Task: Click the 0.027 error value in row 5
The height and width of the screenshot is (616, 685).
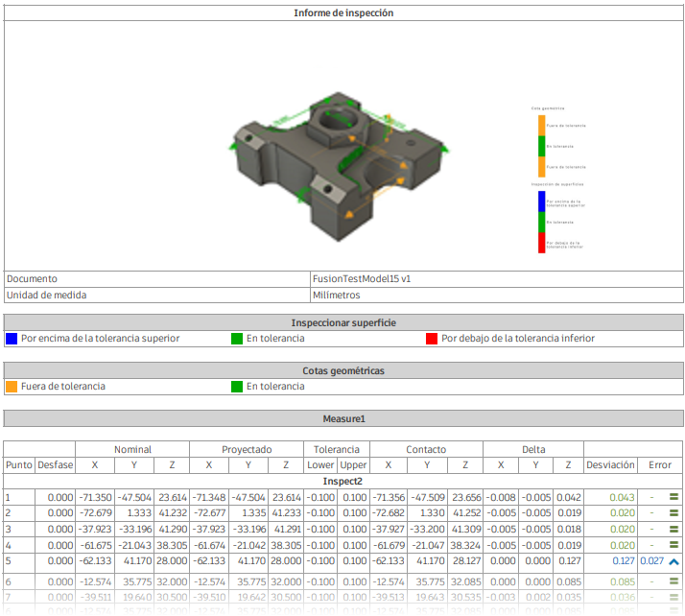Action: 651,561
